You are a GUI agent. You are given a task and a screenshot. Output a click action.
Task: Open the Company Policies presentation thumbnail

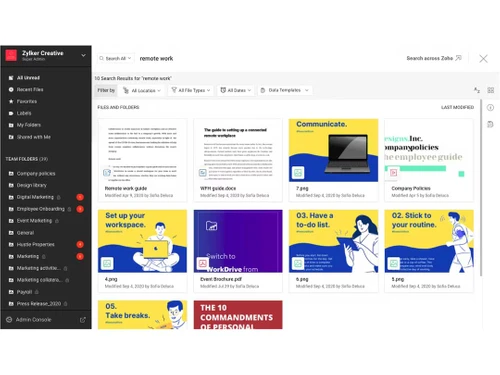pos(429,150)
